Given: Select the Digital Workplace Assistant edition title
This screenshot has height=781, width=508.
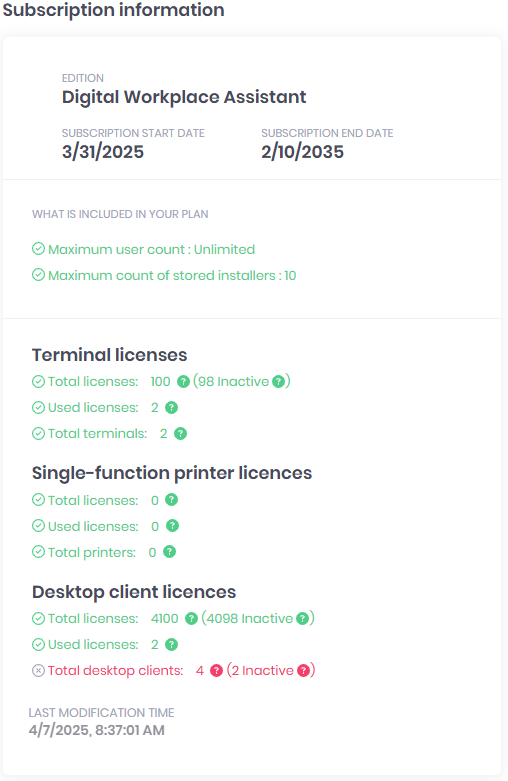Looking at the screenshot, I should (184, 97).
